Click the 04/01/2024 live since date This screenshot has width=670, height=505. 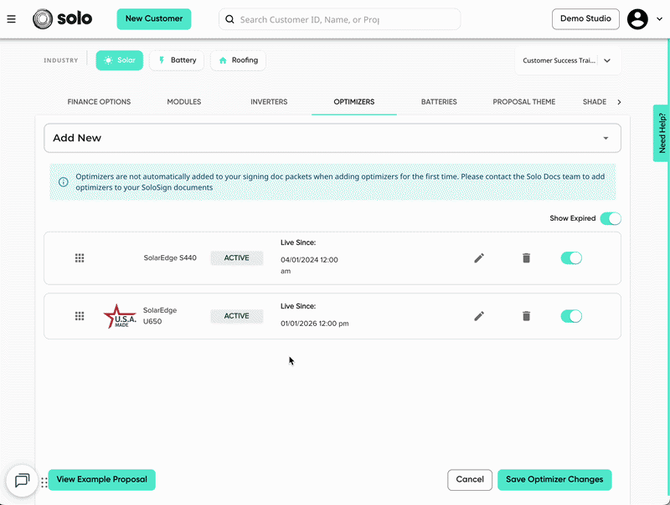[309, 265]
